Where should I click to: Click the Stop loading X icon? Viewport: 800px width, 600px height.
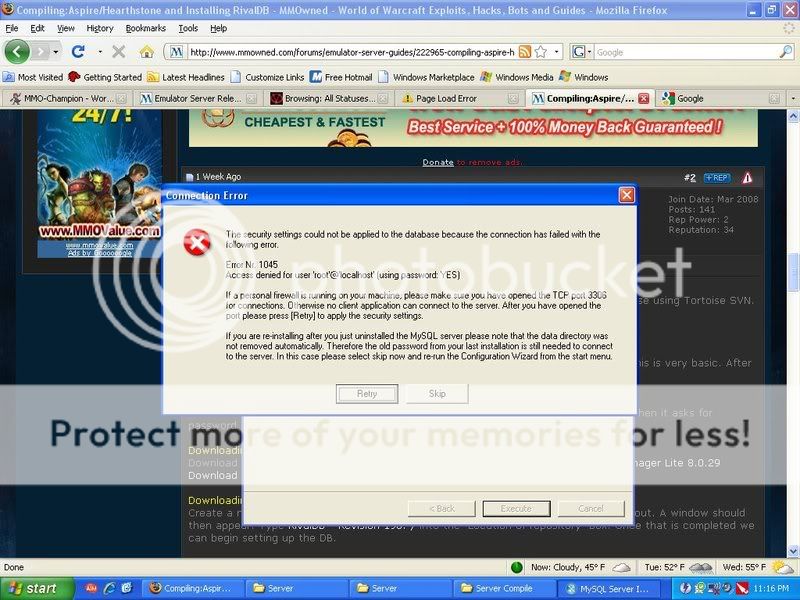[x=118, y=52]
